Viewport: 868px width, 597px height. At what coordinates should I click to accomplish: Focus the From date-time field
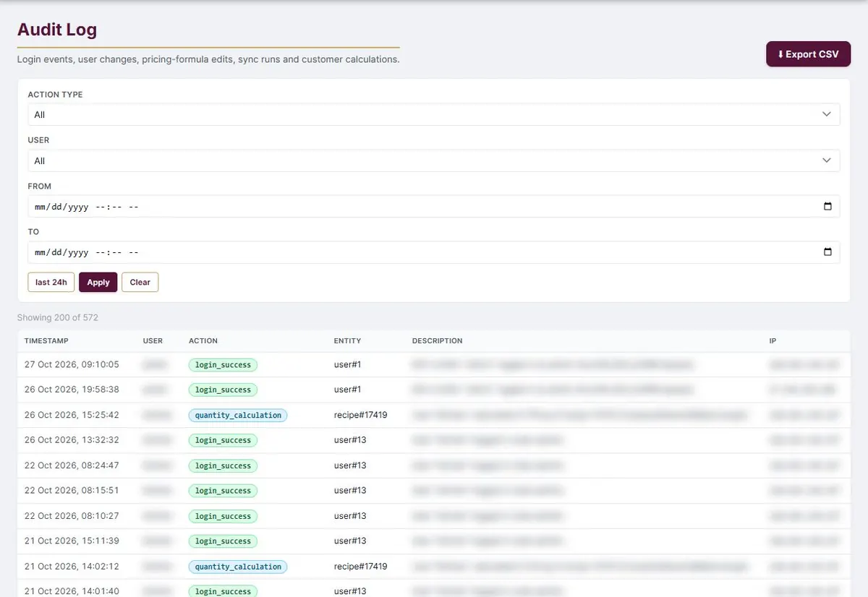click(434, 207)
